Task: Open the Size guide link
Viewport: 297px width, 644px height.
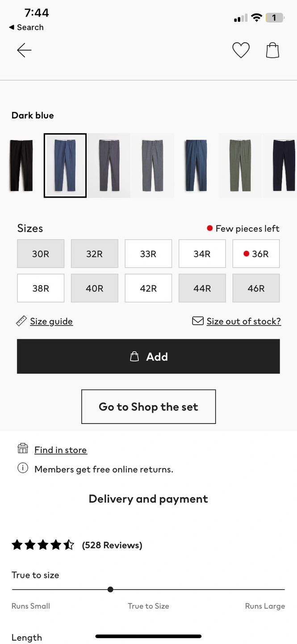Action: (x=51, y=321)
